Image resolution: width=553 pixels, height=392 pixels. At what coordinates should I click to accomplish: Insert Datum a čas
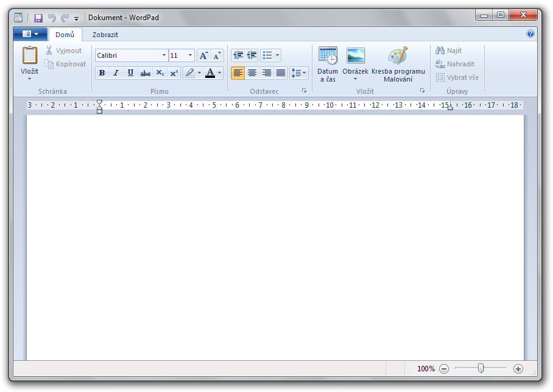pyautogui.click(x=328, y=65)
